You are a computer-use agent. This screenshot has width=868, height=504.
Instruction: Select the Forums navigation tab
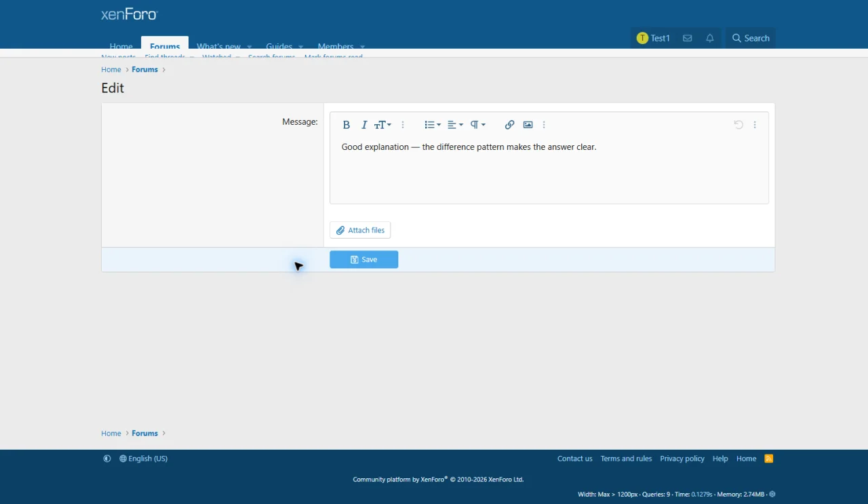[165, 45]
